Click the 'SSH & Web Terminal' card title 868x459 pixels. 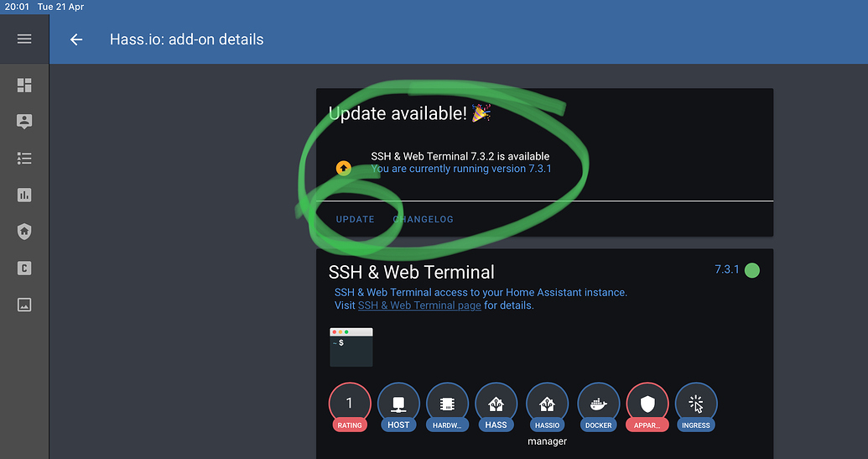(411, 273)
